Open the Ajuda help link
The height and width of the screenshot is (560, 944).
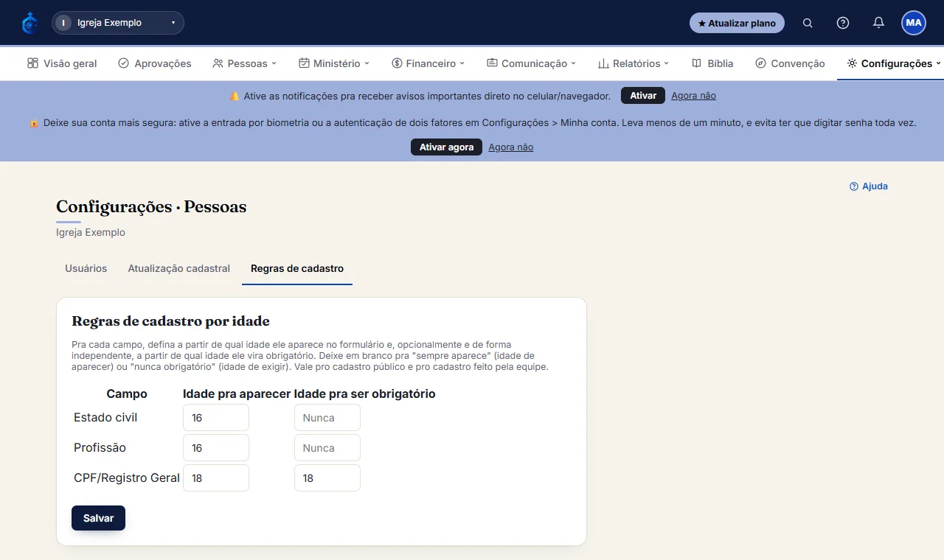869,186
